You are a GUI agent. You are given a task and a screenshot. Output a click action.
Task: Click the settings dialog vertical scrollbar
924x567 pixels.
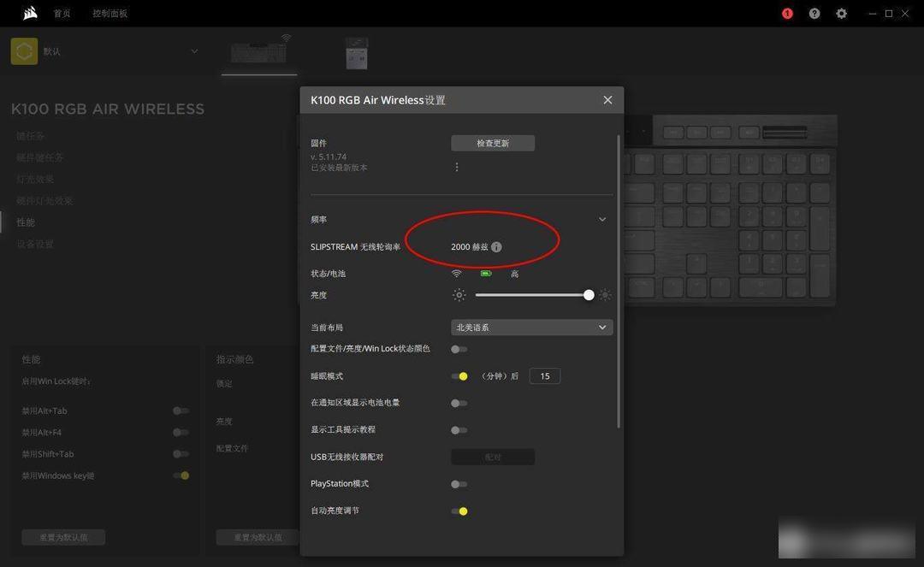tap(619, 281)
